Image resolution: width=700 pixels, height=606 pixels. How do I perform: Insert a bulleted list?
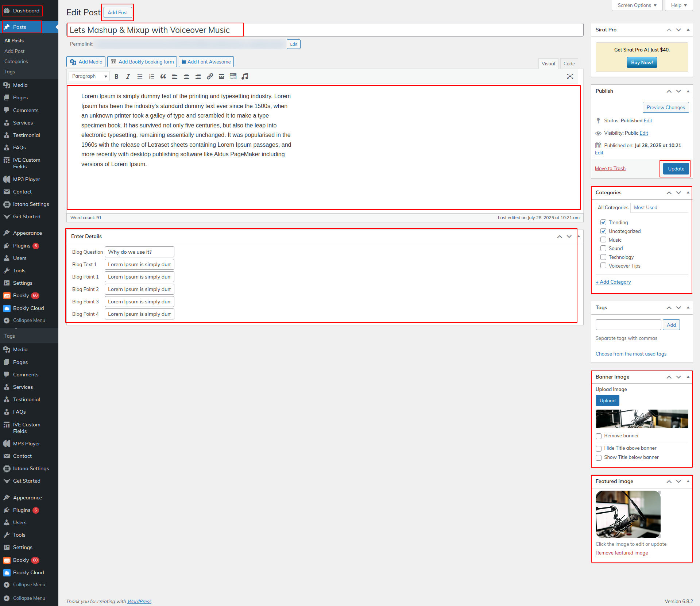pyautogui.click(x=140, y=76)
